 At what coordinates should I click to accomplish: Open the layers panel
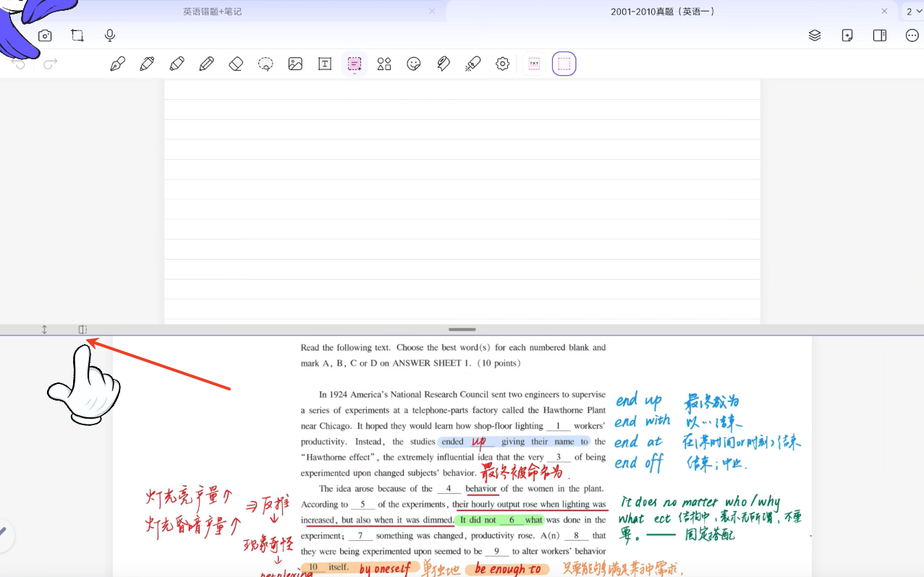(815, 35)
